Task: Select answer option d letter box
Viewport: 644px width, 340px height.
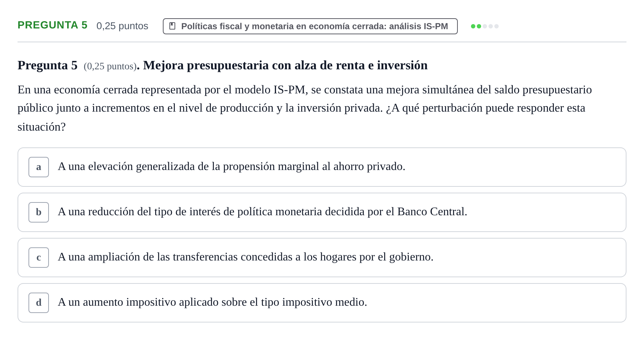Action: [x=39, y=303]
